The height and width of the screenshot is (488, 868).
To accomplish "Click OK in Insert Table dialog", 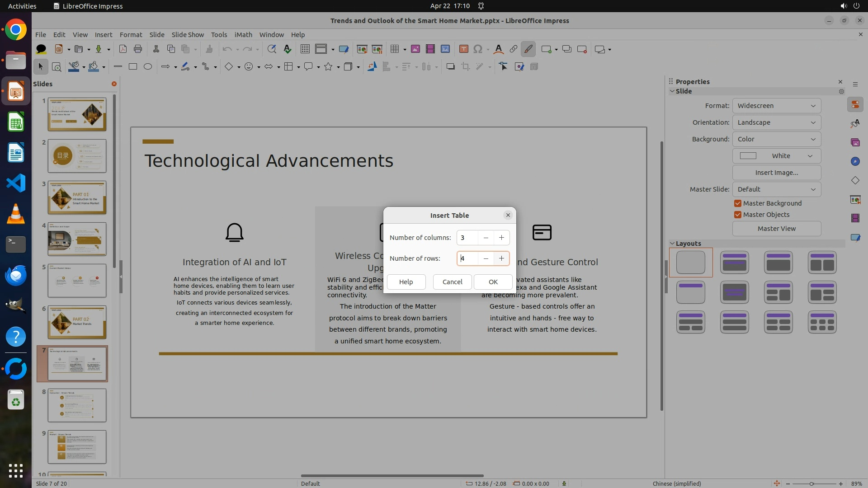I will [493, 282].
